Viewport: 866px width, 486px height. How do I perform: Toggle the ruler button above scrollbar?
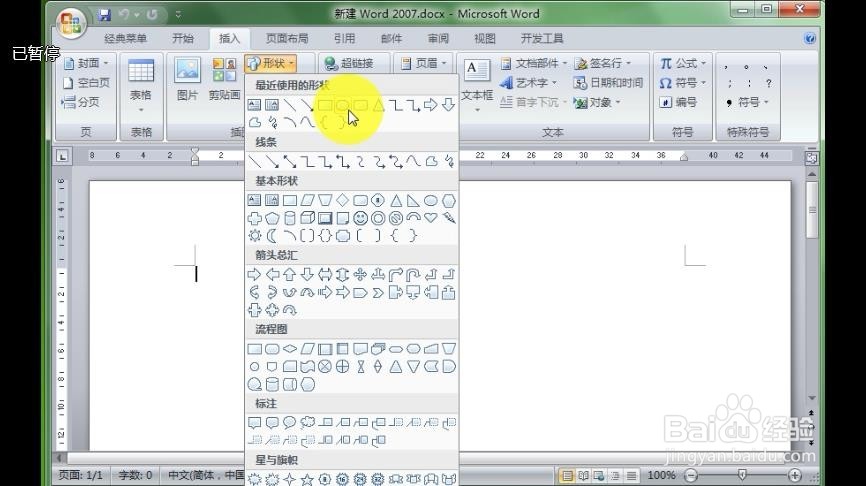tap(811, 158)
